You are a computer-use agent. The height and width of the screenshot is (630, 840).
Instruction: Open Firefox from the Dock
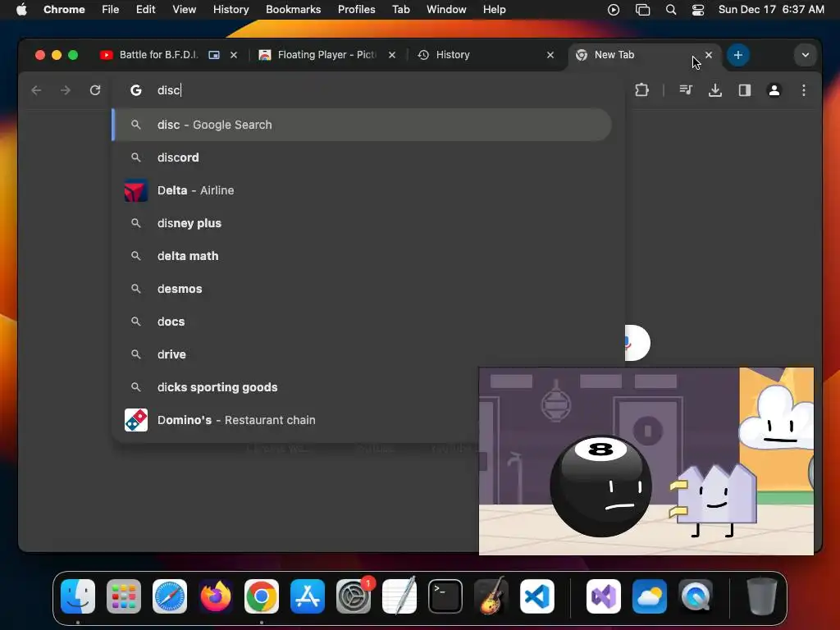point(216,596)
